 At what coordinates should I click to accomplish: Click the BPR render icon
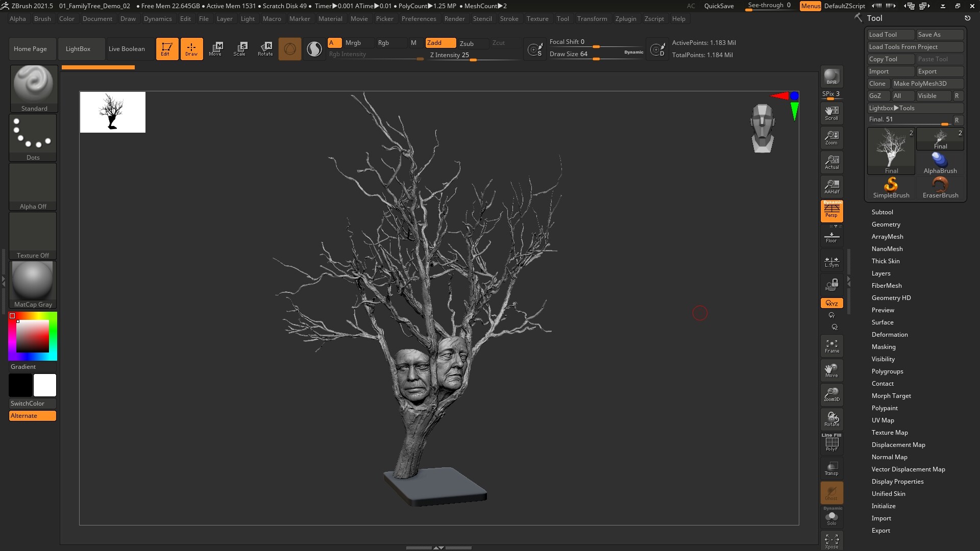(x=831, y=77)
